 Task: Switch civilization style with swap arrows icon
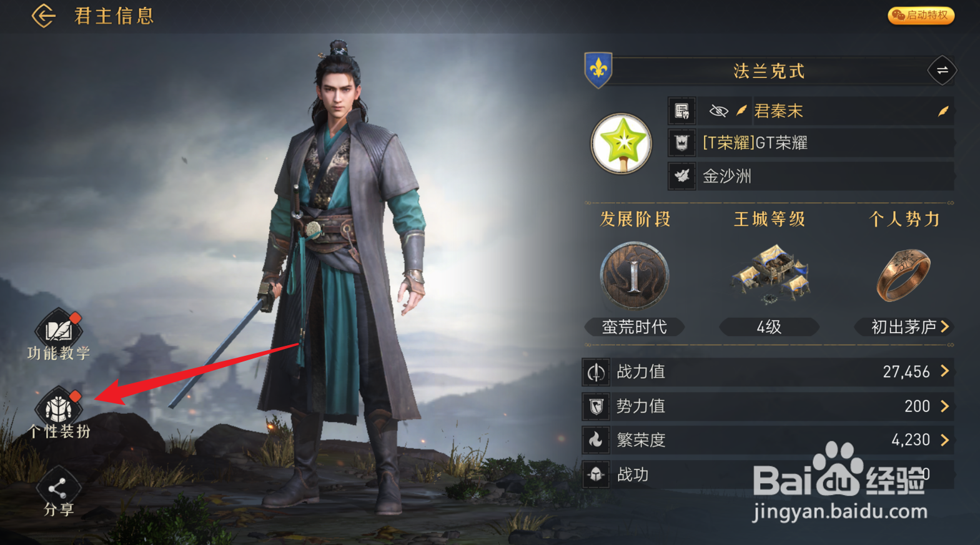(942, 71)
